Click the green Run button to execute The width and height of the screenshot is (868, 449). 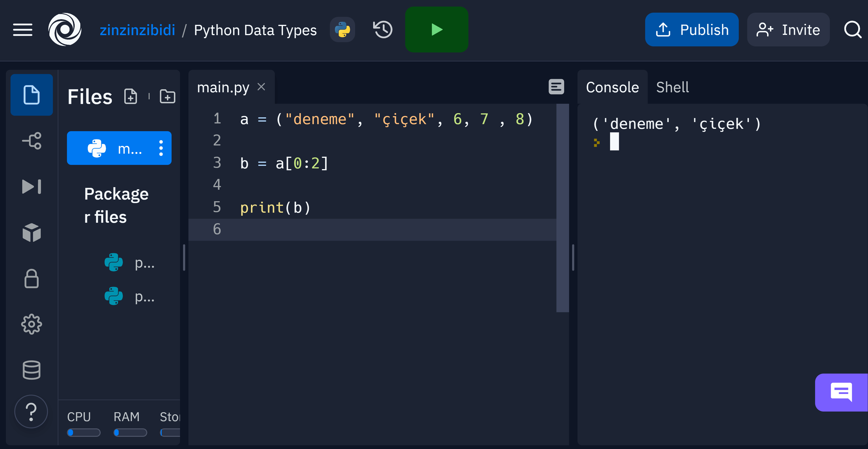coord(436,30)
